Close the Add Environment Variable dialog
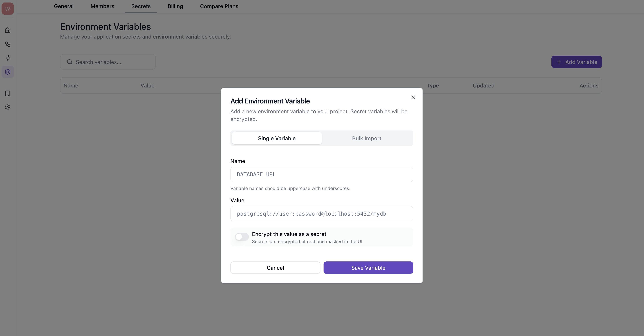Screen dimensions: 644x336 tap(413, 97)
